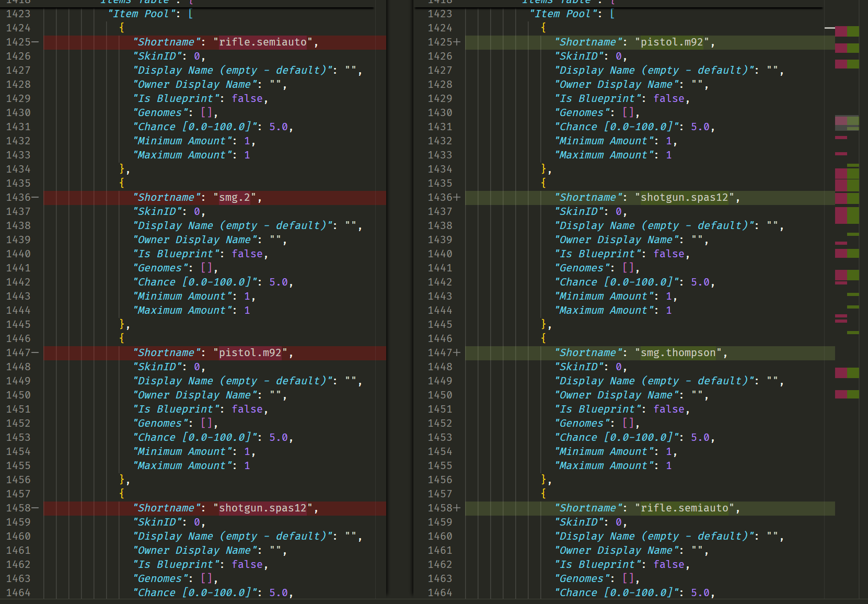Click the "shotgun.spas12" value on left line 1458
The image size is (868, 604).
(x=263, y=508)
